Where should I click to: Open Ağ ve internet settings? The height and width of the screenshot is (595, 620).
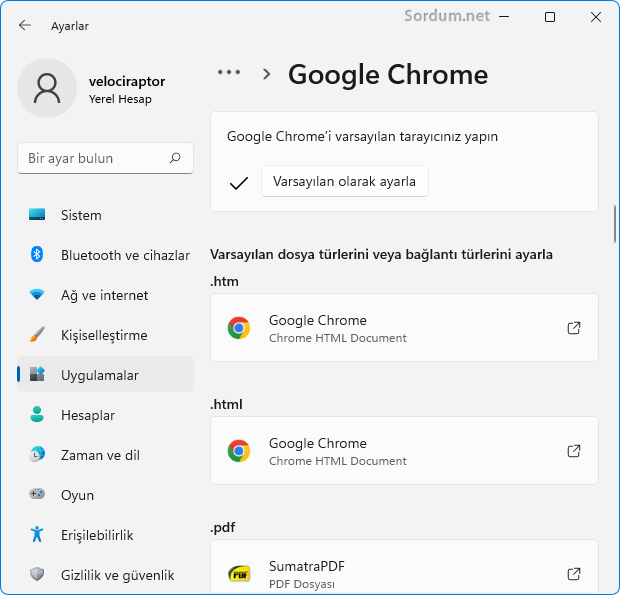click(x=106, y=295)
